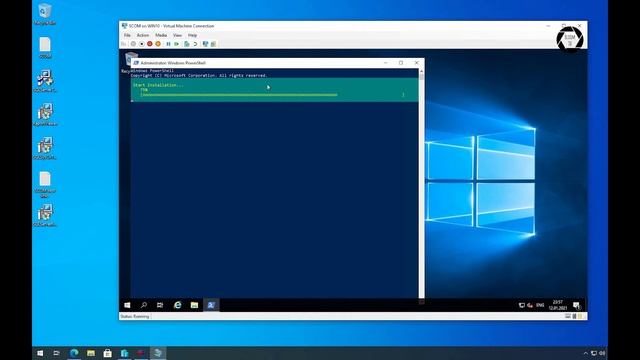Viewport: 640px width, 360px height.
Task: Open Task View in the guest taskbar
Action: [x=160, y=305]
